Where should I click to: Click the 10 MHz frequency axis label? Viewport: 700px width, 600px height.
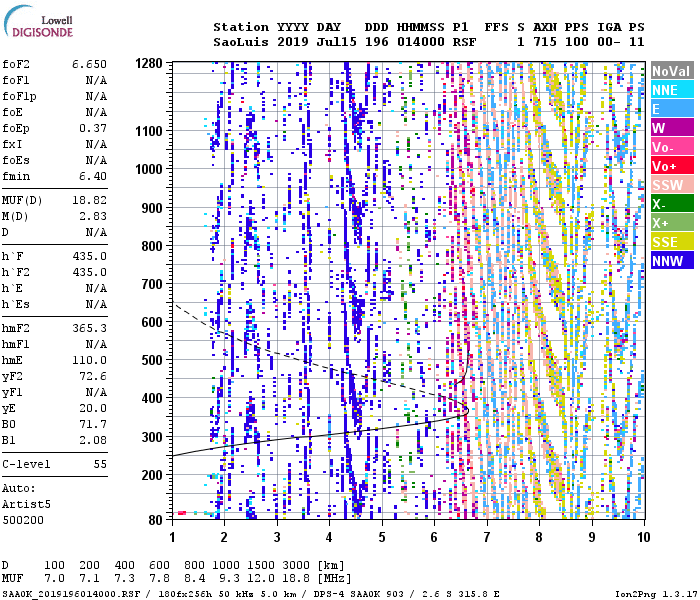(643, 537)
